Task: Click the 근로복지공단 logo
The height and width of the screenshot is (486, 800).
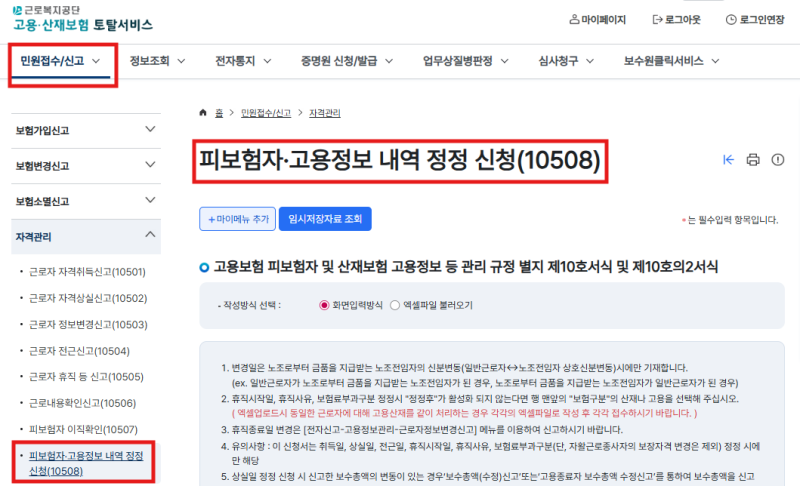Action: point(46,10)
